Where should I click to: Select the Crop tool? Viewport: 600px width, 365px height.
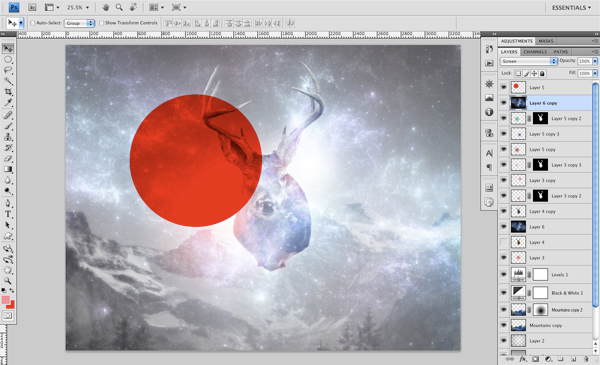click(8, 92)
